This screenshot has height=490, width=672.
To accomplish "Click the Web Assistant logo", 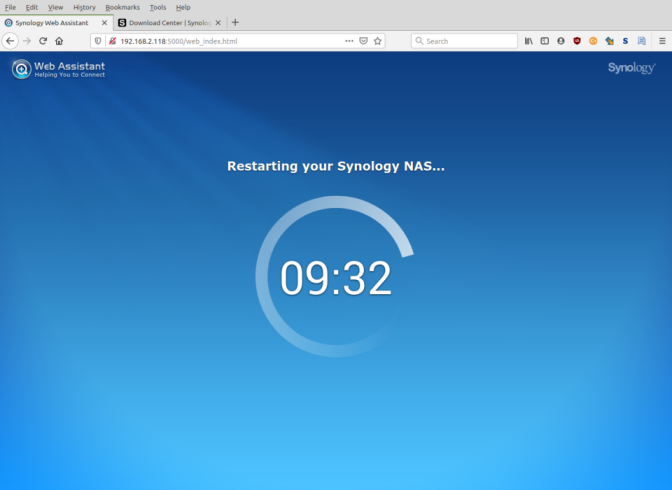I will coord(58,69).
